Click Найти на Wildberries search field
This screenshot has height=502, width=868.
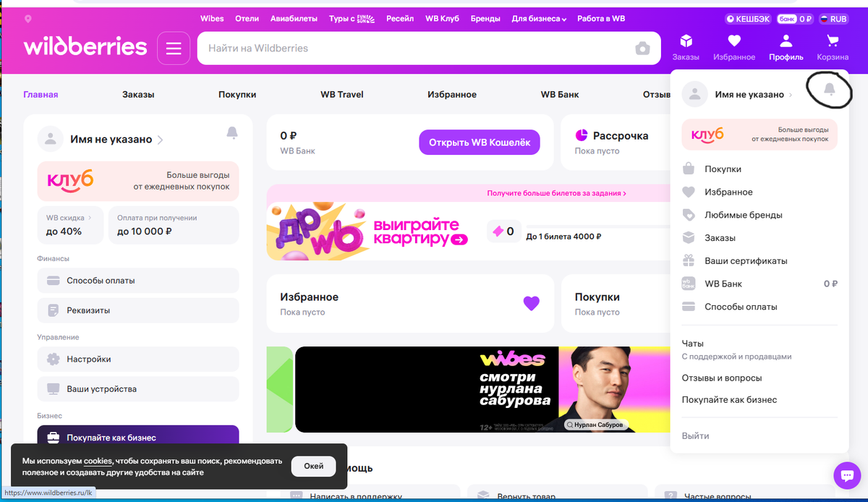point(415,48)
